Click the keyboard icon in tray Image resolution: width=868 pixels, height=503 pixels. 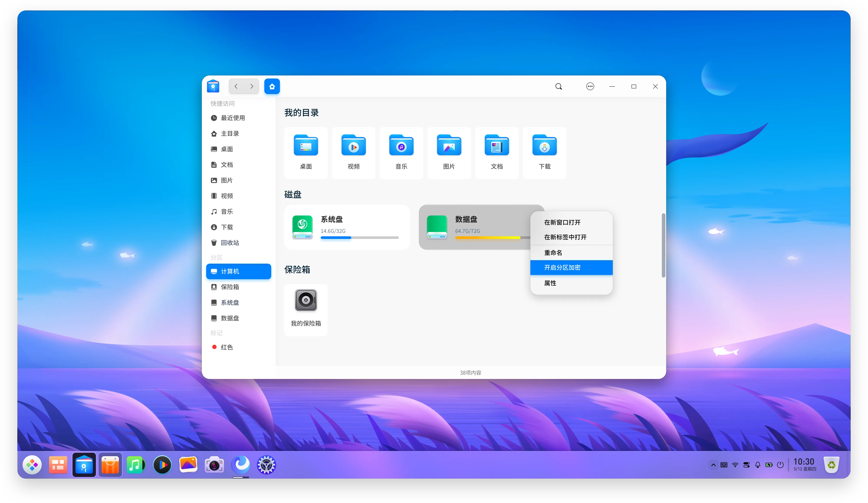point(724,465)
